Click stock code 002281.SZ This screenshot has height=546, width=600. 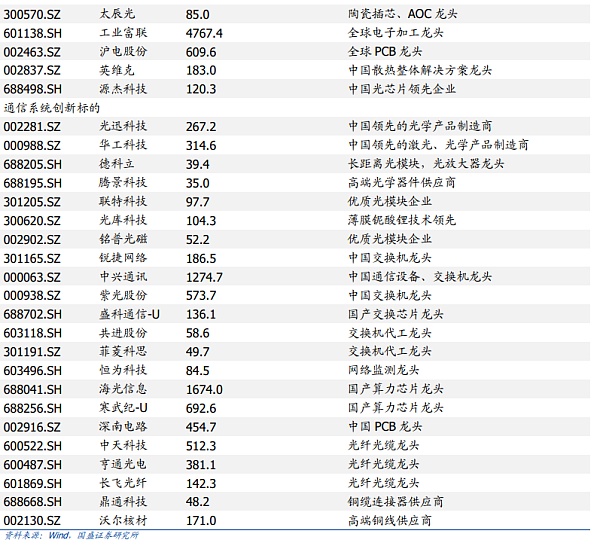(x=33, y=126)
